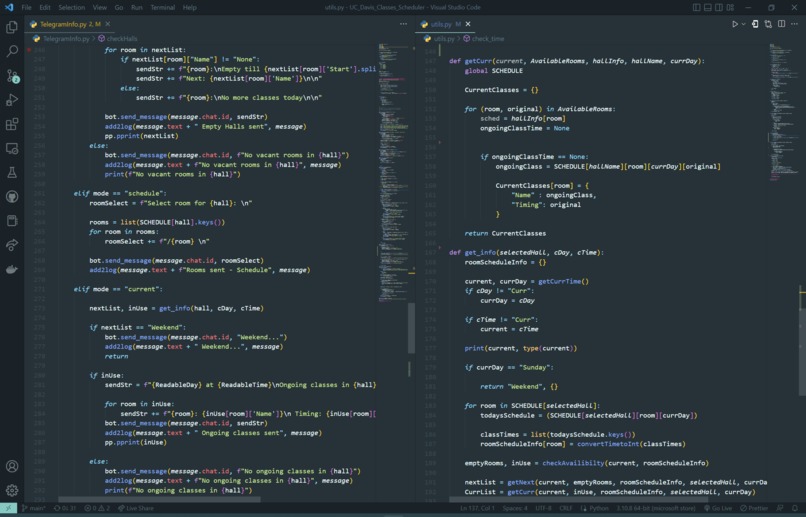Open the Extensions view icon
Viewport: 806px width, 517px height.
tap(12, 124)
